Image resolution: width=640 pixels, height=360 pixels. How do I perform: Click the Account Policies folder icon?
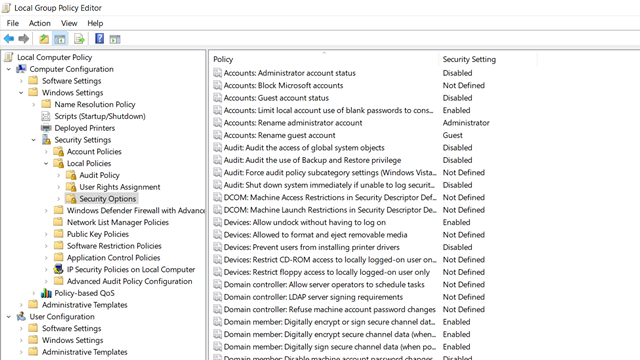pyautogui.click(x=59, y=151)
